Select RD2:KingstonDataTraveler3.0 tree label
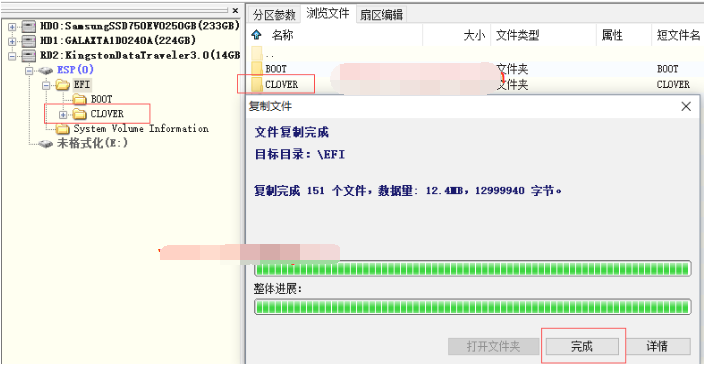721x369 pixels. (140, 55)
